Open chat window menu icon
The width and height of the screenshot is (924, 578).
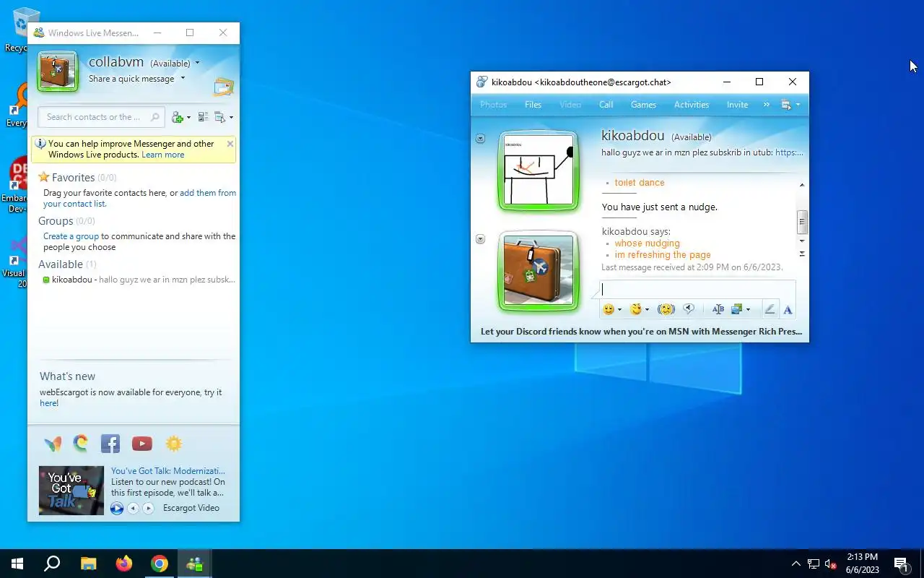click(x=790, y=105)
